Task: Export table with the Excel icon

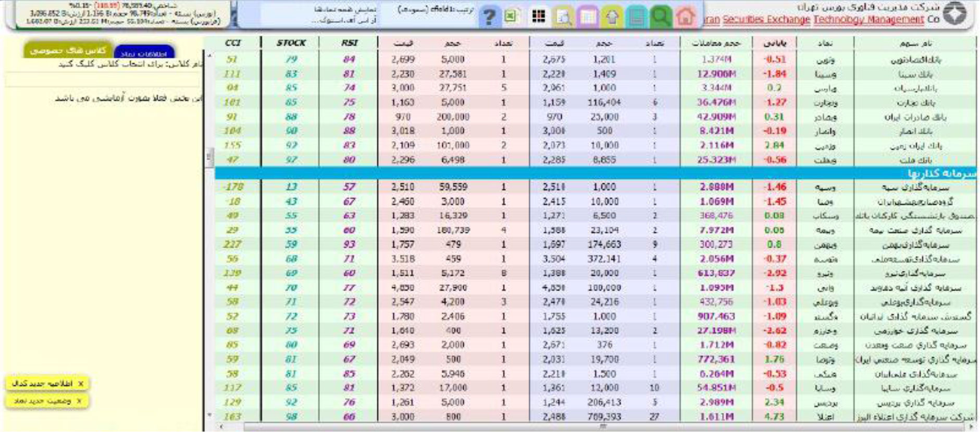Action: [x=512, y=17]
